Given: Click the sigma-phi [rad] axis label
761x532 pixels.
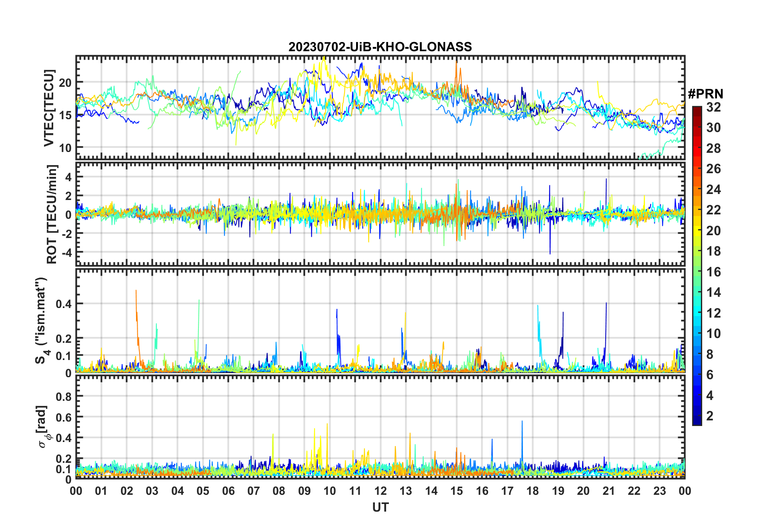Looking at the screenshot, I should pos(42,427).
